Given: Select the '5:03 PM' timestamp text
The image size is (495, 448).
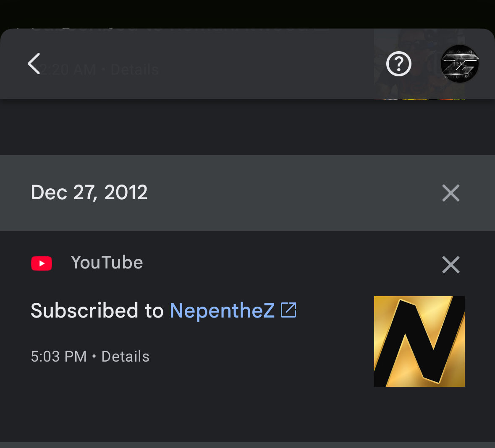Looking at the screenshot, I should pos(59,357).
